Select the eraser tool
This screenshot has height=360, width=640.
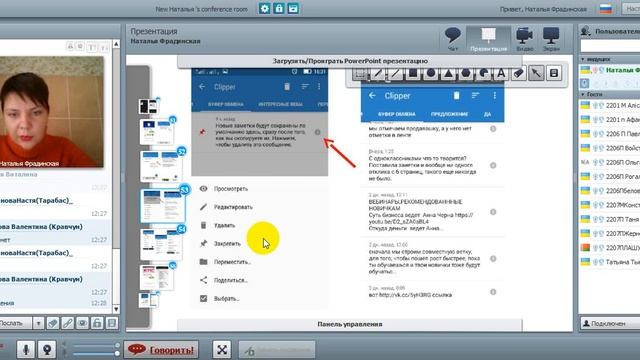[x=518, y=73]
